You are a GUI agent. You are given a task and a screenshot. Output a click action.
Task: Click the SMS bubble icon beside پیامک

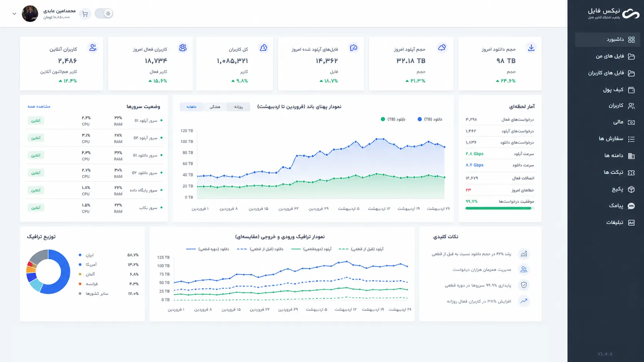point(631,206)
